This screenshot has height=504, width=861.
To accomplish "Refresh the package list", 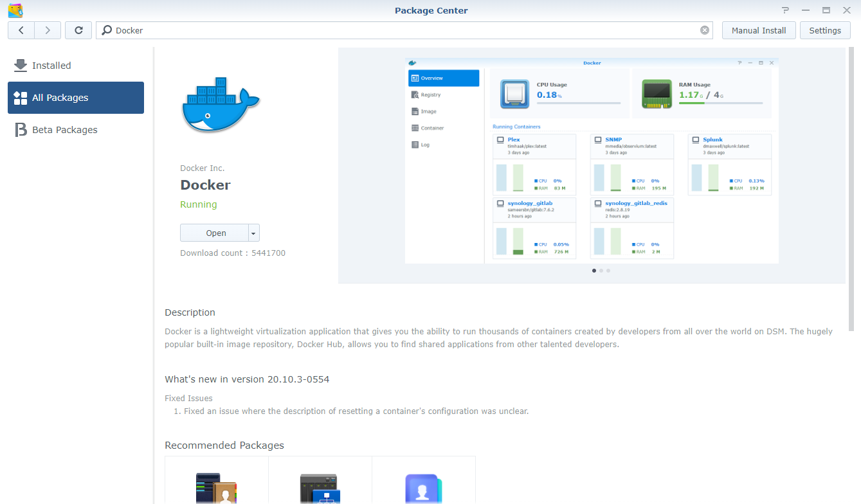I will pos(78,30).
